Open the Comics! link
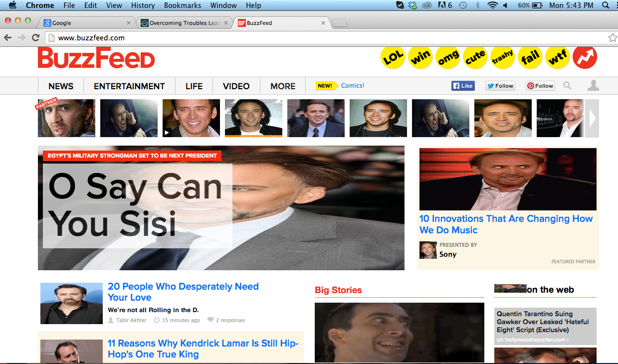The image size is (618, 364). (353, 86)
